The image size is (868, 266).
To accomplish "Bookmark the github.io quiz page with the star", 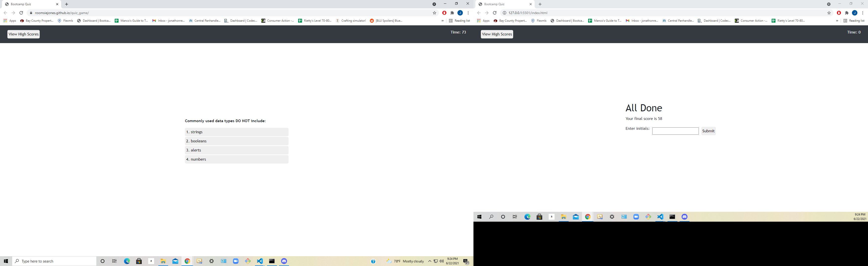I will (434, 13).
